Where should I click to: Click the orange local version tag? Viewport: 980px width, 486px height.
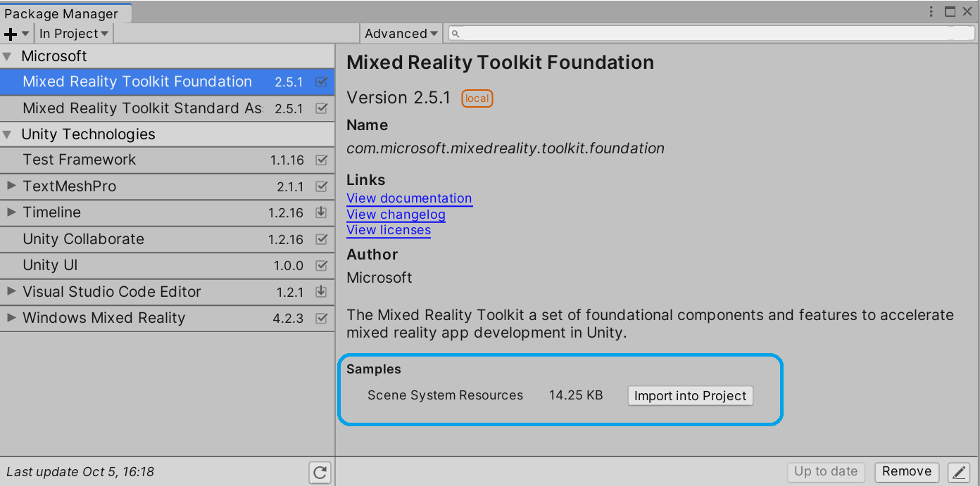pyautogui.click(x=477, y=98)
